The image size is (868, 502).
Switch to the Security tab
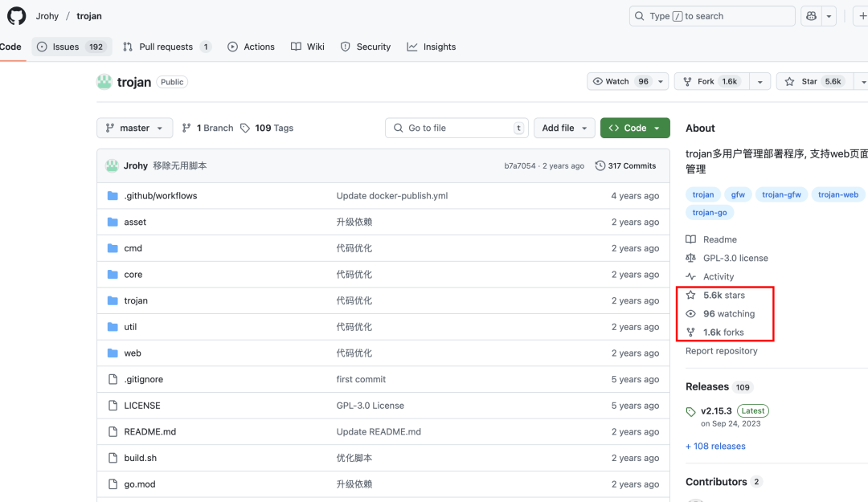click(x=366, y=47)
